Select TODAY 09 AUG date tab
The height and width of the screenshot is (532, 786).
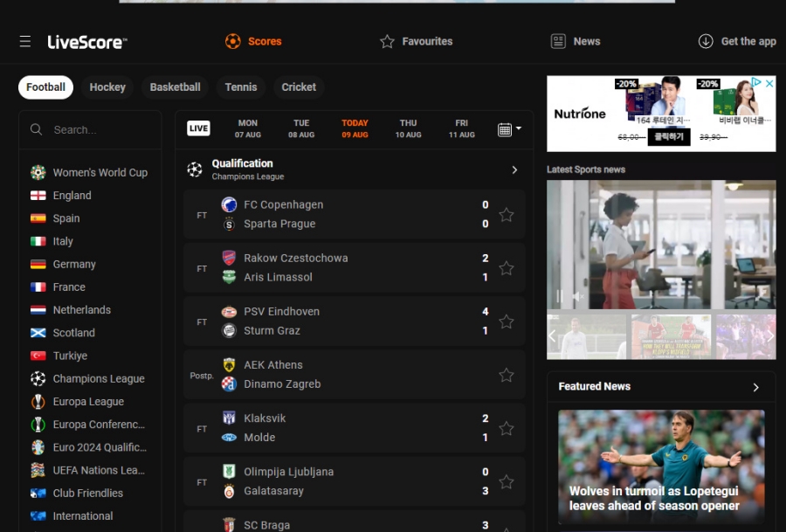pyautogui.click(x=355, y=129)
